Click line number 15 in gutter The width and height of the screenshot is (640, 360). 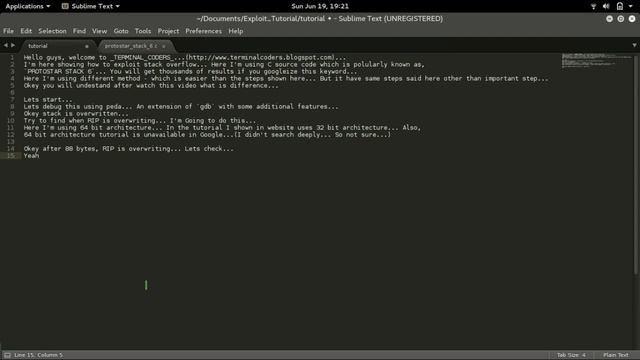coord(10,156)
